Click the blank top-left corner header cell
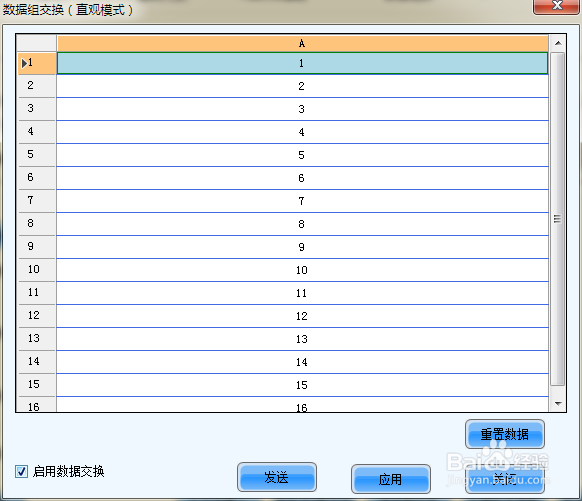 tap(37, 43)
